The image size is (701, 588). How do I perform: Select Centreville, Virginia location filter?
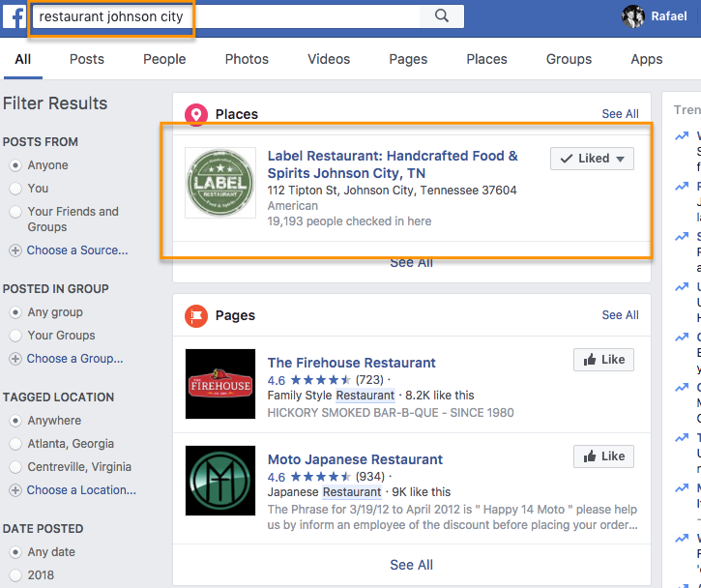point(15,467)
